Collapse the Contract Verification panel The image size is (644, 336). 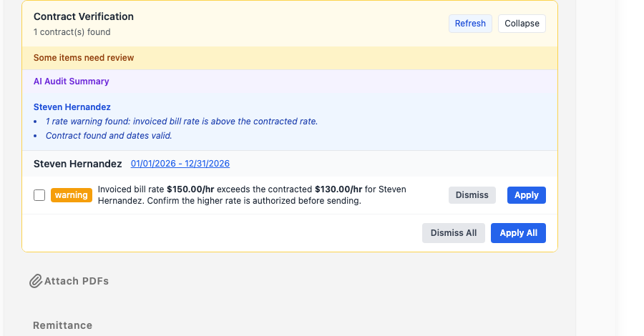[x=522, y=24]
